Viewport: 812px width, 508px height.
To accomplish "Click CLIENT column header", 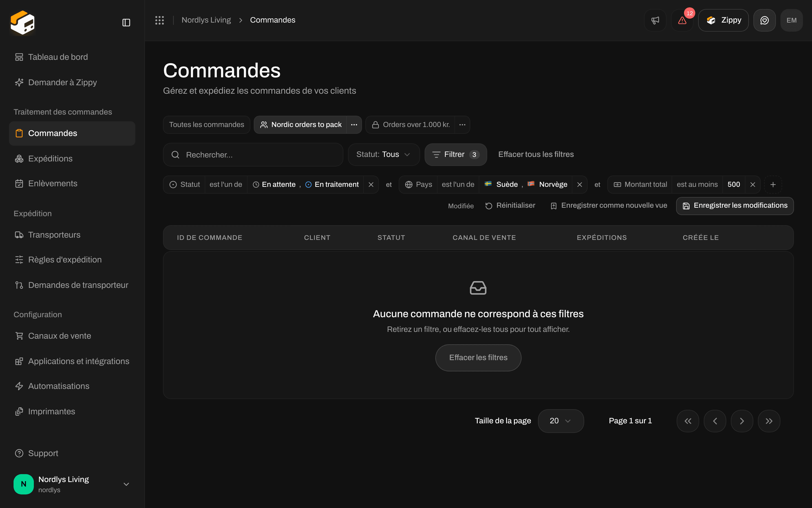I will [x=317, y=238].
